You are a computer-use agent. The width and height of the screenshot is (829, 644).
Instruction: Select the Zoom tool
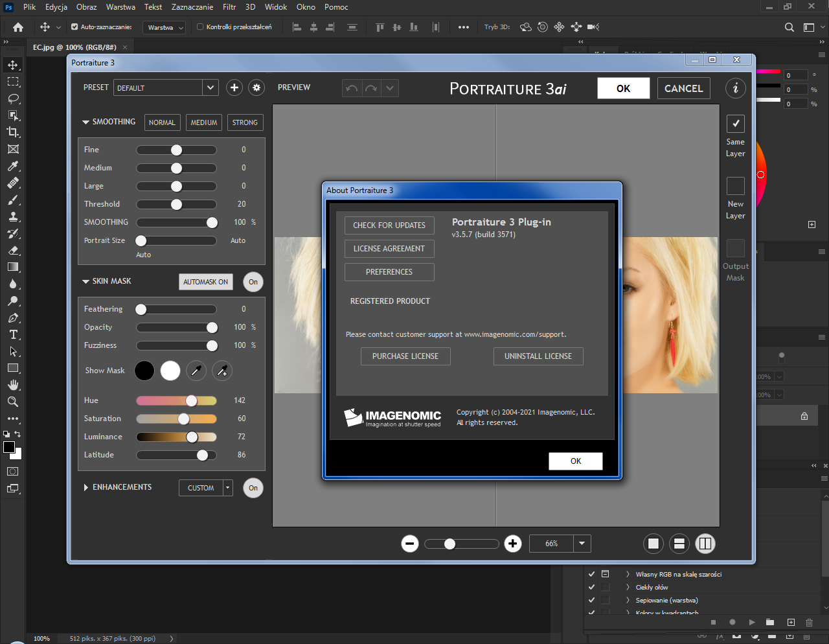13,402
